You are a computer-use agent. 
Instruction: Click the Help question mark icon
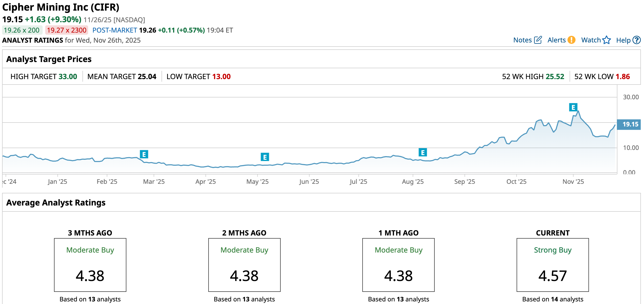click(x=637, y=40)
